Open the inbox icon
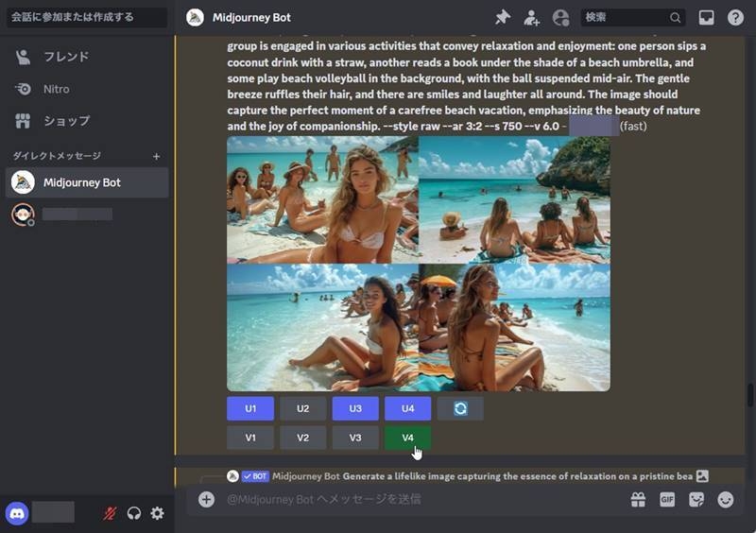Image resolution: width=756 pixels, height=533 pixels. point(706,17)
